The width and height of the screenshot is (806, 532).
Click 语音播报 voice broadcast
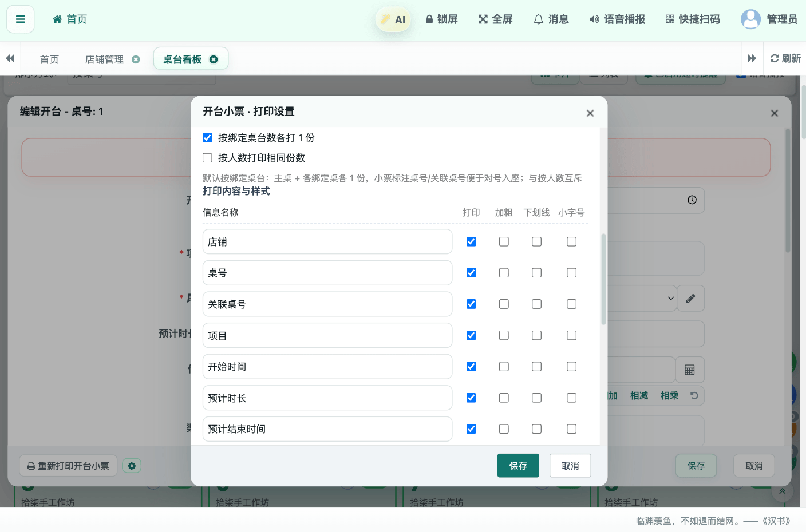tap(617, 19)
